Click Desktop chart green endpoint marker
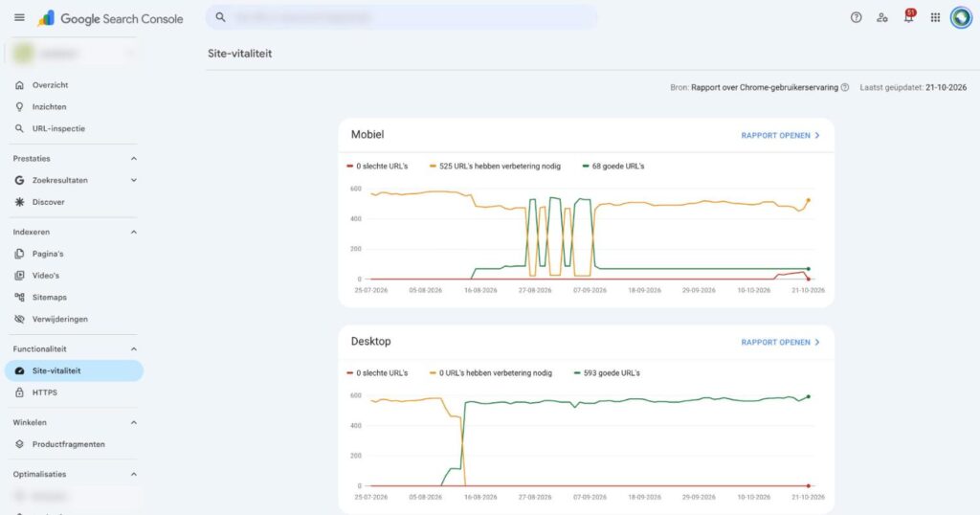The width and height of the screenshot is (980, 515). [809, 396]
